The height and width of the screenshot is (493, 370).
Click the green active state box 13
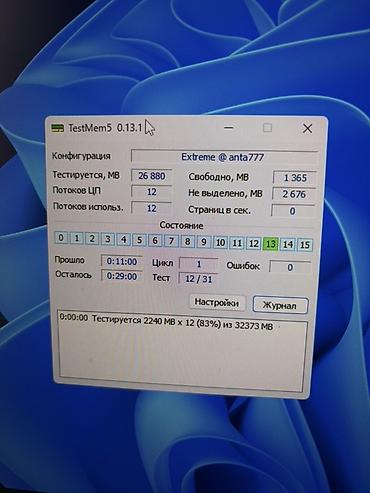(271, 244)
